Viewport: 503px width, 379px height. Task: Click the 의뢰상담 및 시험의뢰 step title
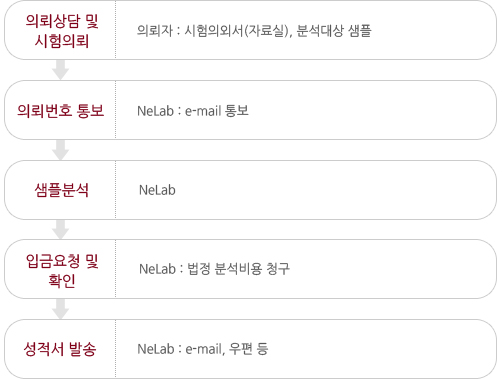[x=62, y=31]
